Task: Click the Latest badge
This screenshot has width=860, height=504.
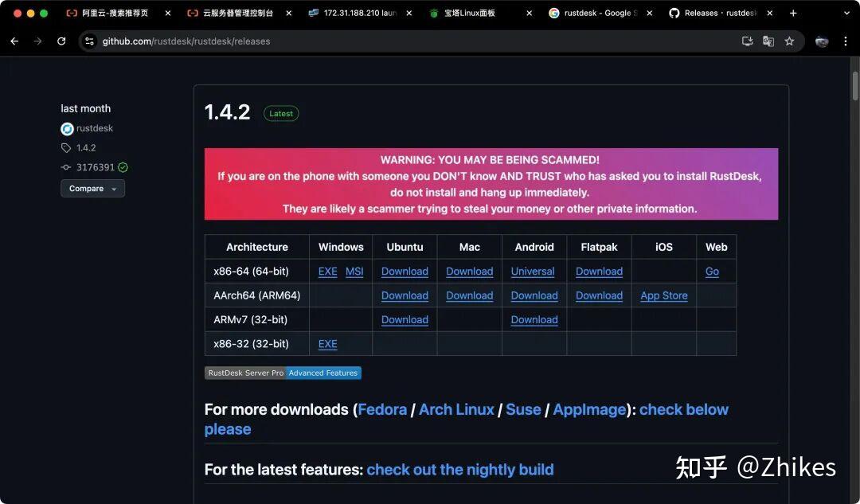Action: coord(281,114)
